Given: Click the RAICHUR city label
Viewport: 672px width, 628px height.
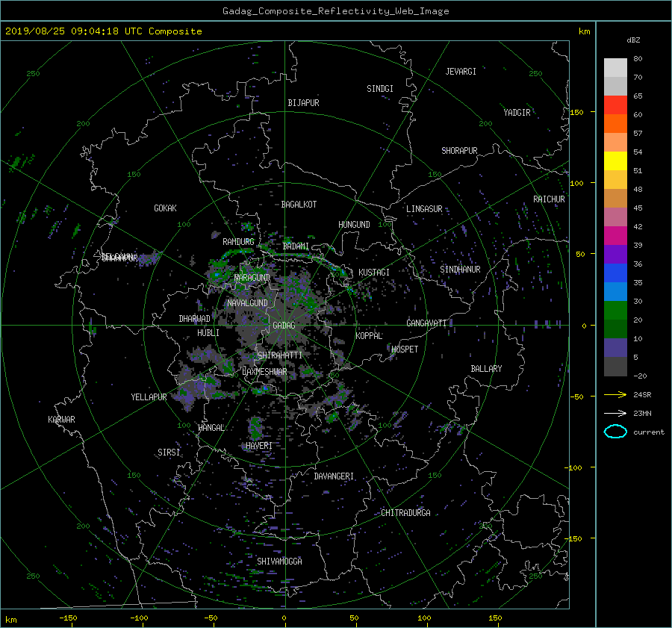Looking at the screenshot, I should click(549, 199).
